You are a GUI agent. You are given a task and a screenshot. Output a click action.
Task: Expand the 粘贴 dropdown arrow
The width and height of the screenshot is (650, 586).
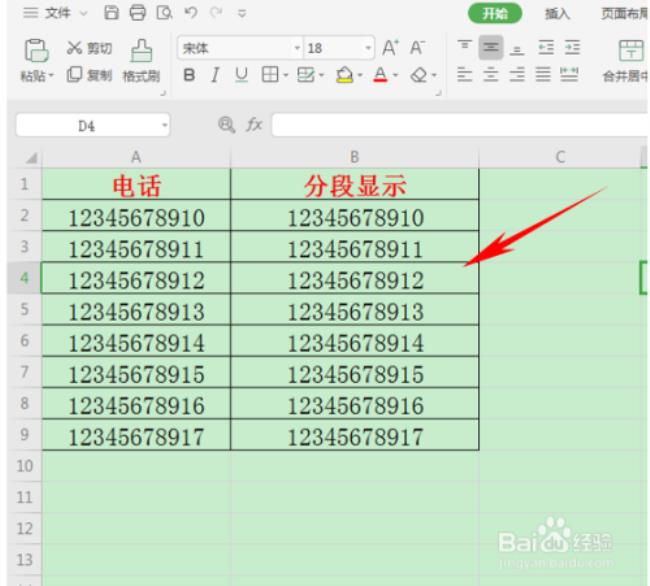click(x=51, y=76)
